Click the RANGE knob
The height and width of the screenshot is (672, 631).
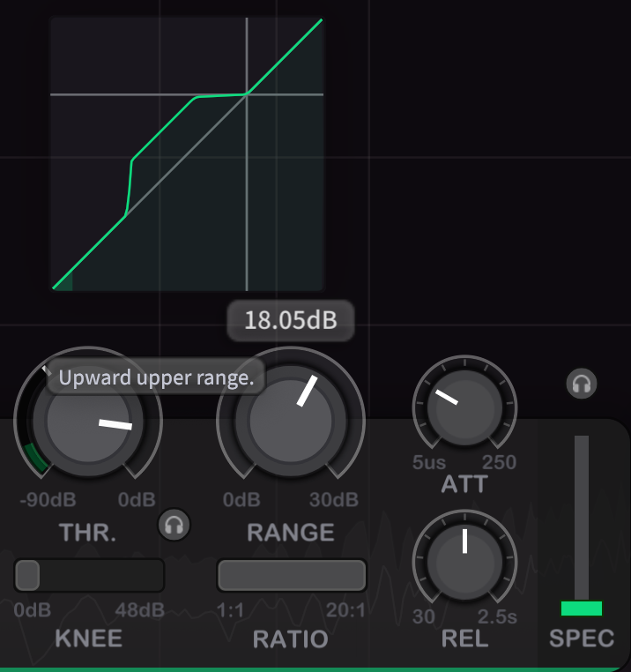[291, 421]
